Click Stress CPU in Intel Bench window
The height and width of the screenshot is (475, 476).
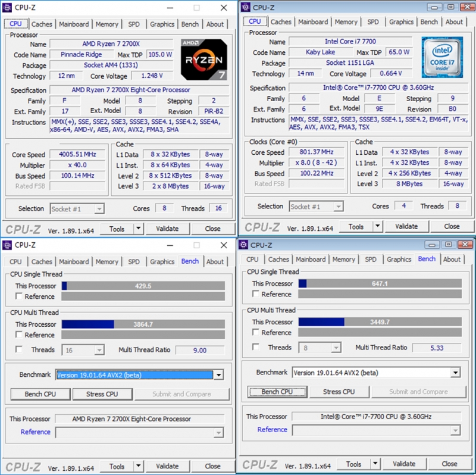[x=339, y=392]
